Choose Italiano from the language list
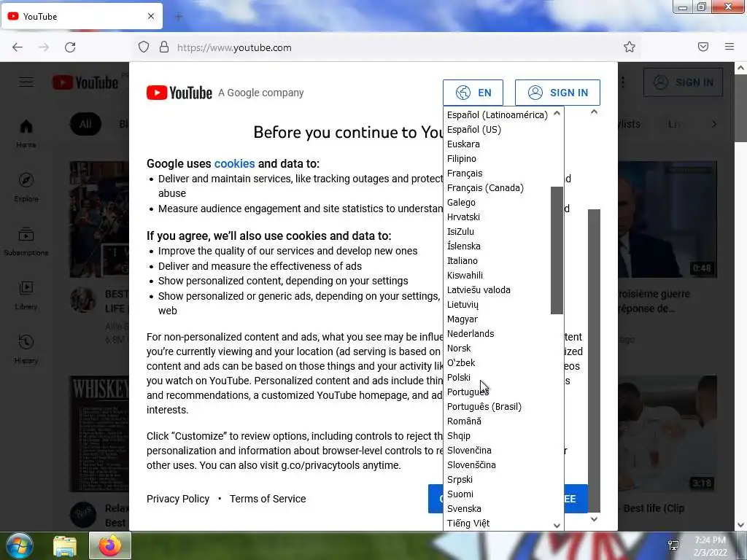 pos(497,260)
